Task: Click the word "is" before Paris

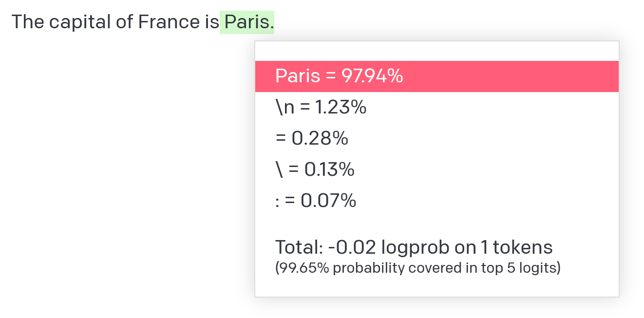Action: [211, 22]
